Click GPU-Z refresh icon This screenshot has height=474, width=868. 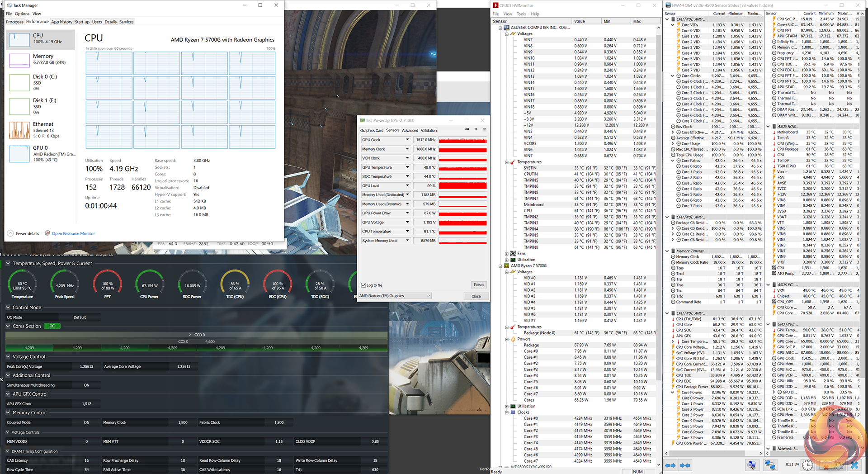476,129
